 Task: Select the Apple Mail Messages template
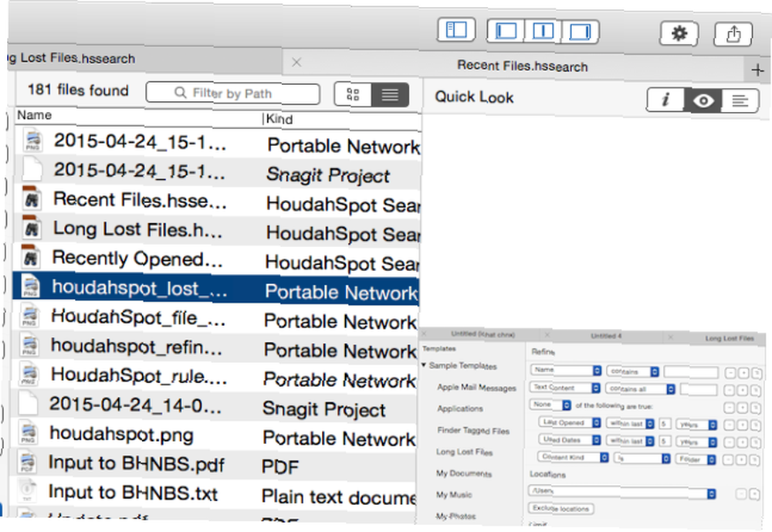[x=476, y=388]
